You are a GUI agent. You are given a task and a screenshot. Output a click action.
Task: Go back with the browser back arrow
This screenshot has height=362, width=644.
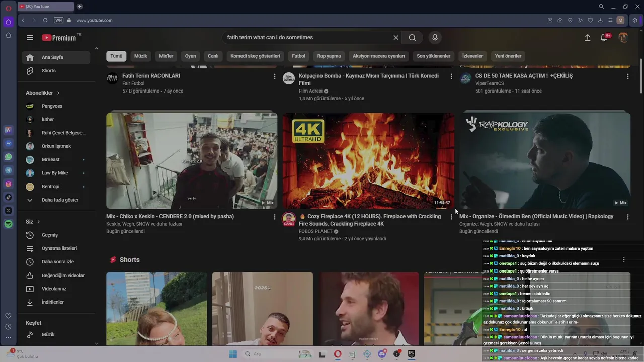(x=23, y=20)
